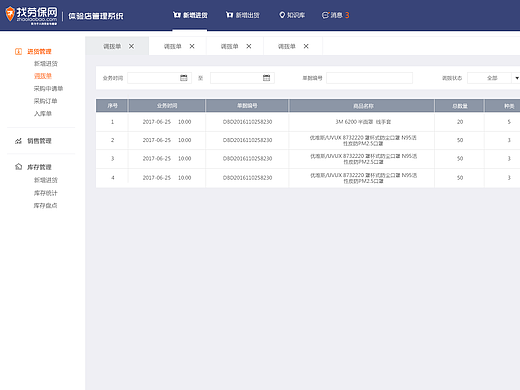
Task: Click quantity 50 in table row 2
Action: pos(460,140)
